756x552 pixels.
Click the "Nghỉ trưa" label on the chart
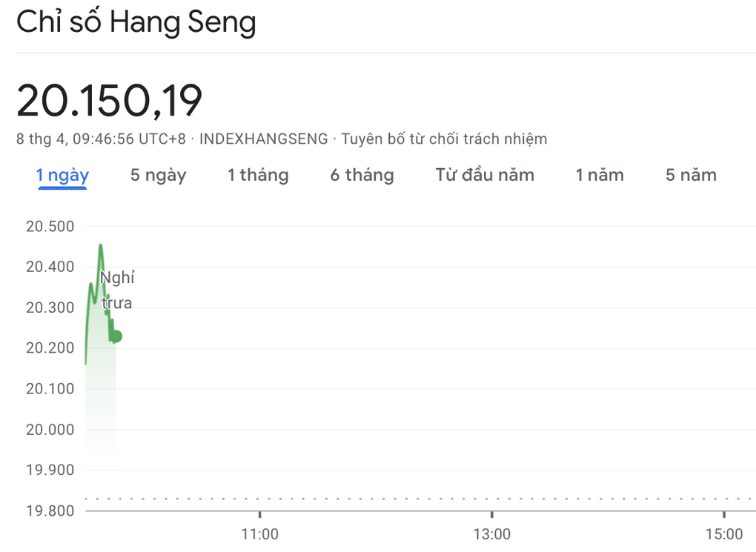point(117,290)
